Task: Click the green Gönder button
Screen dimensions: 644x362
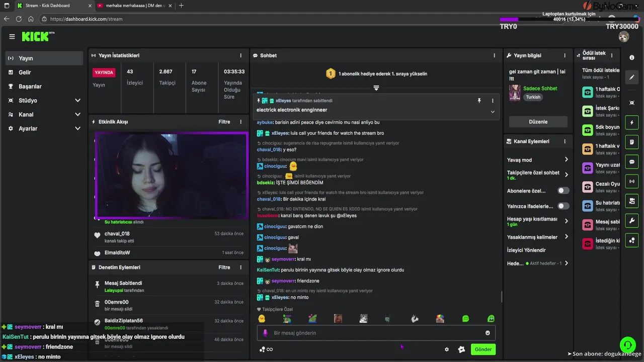Action: coord(483,349)
